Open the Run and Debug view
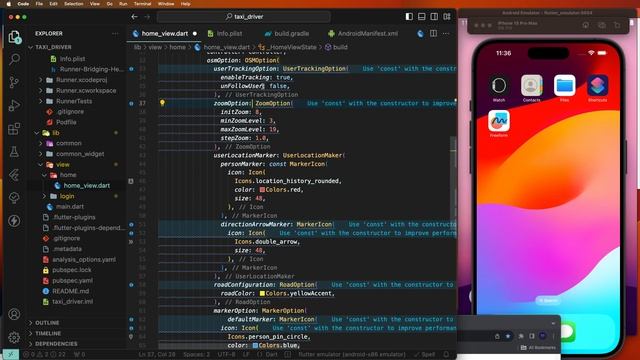Screen dimensions: 640x360 coord(14,105)
